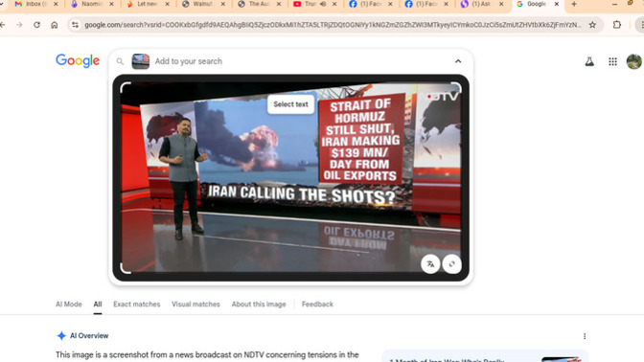Close the Walnut tab
This screenshot has height=362, width=644.
(223, 4)
